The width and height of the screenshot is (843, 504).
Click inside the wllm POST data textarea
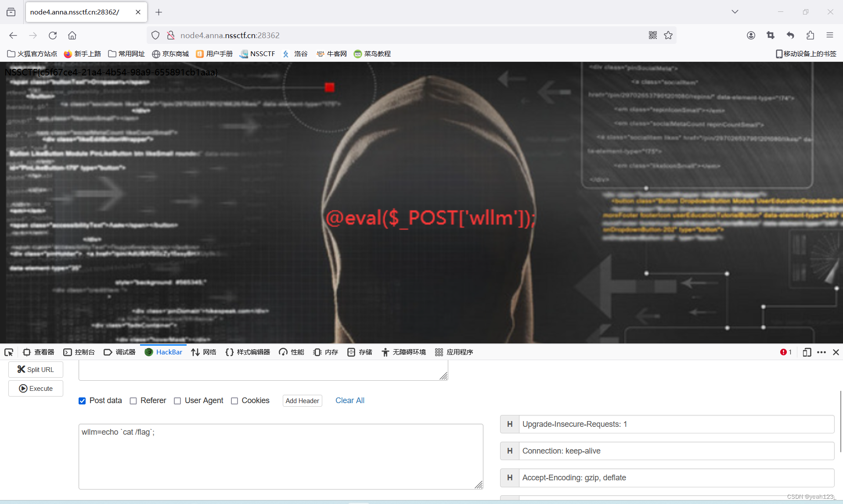click(x=281, y=456)
